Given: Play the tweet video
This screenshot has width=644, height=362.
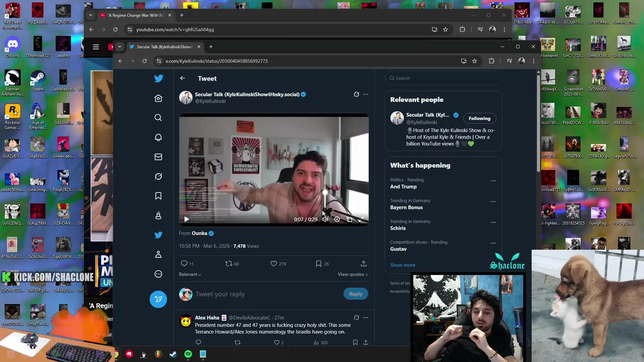Looking at the screenshot, I should [x=186, y=219].
